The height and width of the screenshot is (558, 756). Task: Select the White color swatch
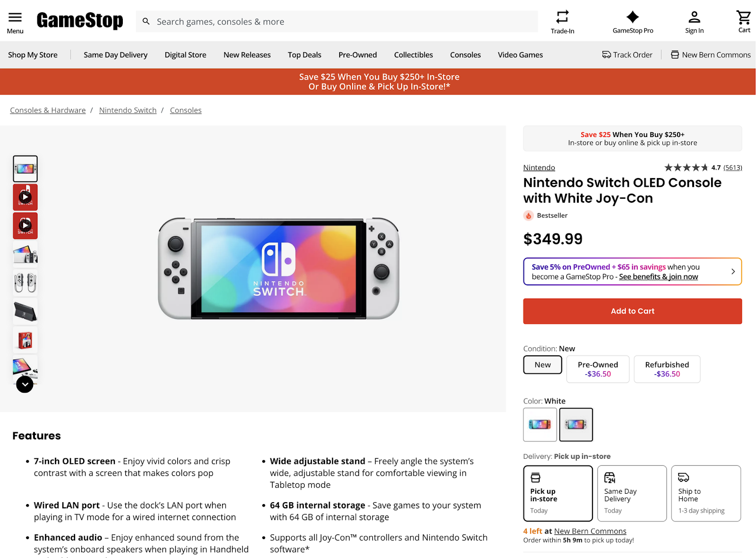coord(576,424)
